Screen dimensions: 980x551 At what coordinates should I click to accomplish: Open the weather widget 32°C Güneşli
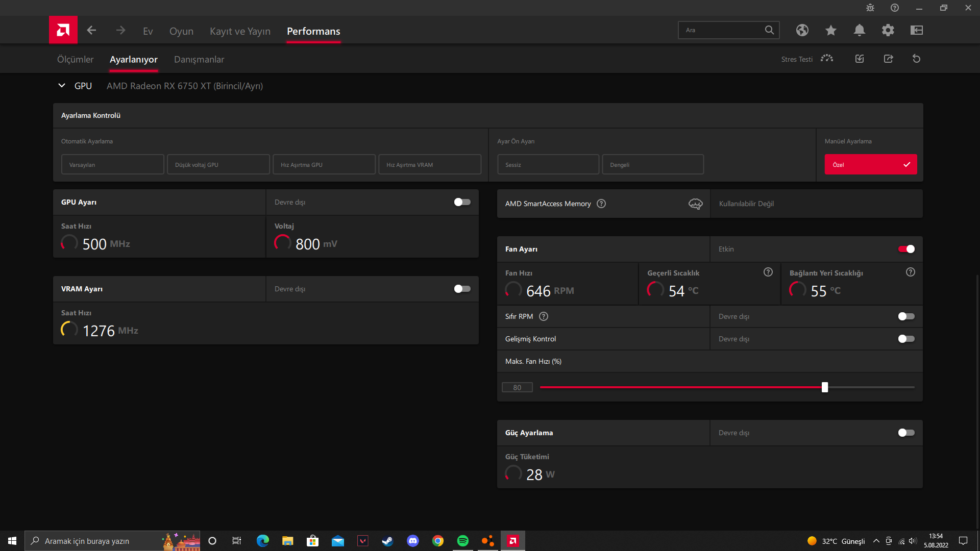point(836,541)
